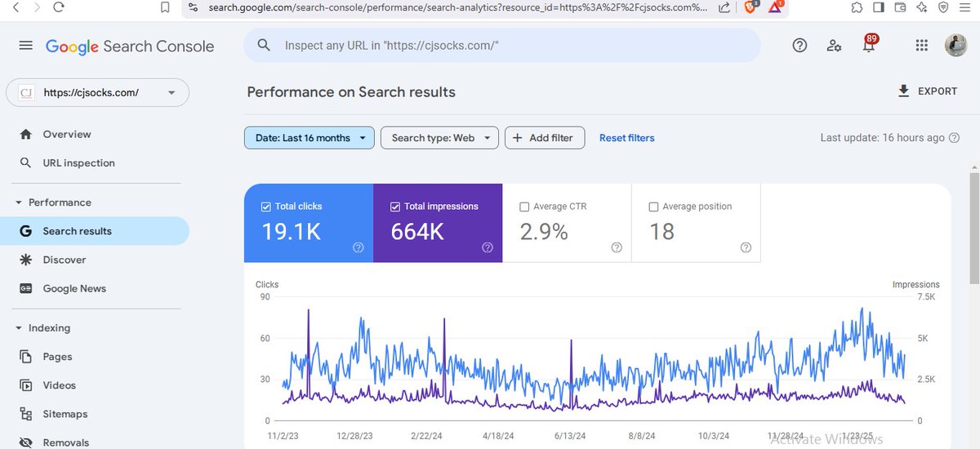Click the Add filter button

click(545, 138)
